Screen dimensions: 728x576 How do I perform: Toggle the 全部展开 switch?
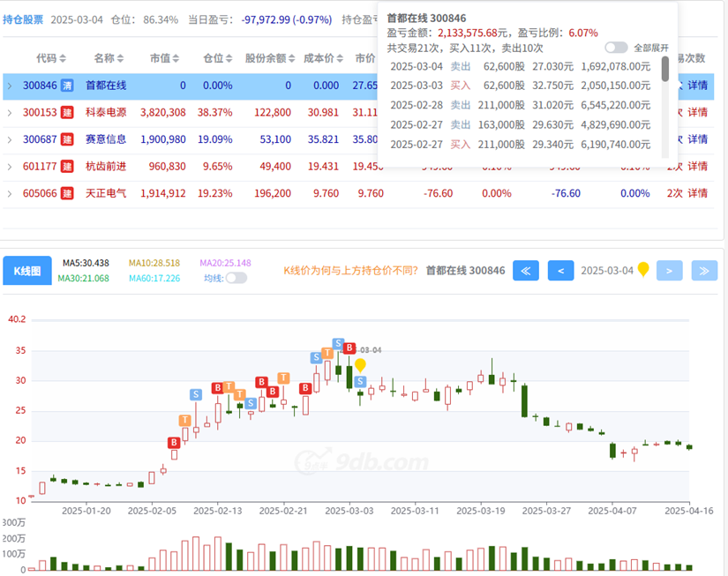click(x=616, y=48)
